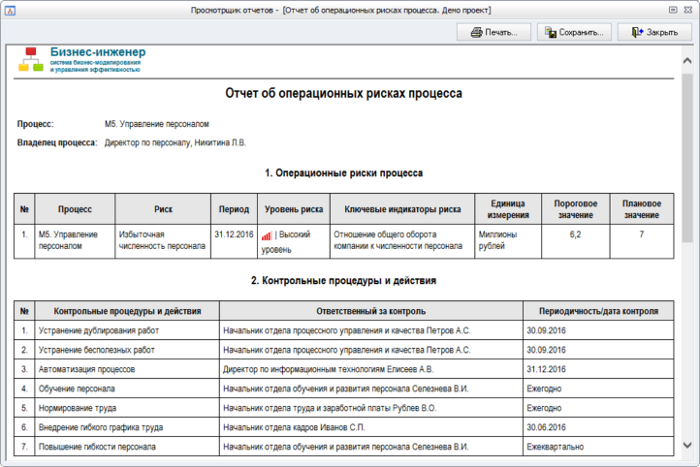Click Начальник отдела кадров Иванов С.П.
Viewport: 700px width, 467px height.
point(294,427)
